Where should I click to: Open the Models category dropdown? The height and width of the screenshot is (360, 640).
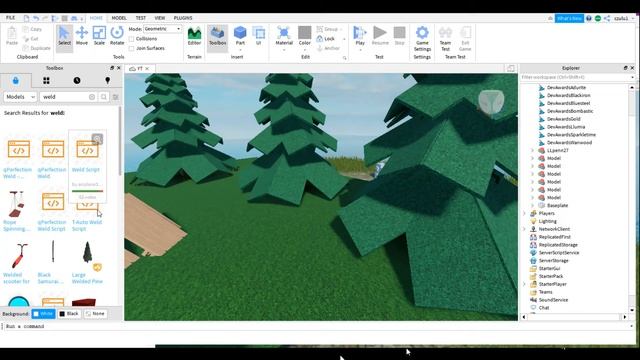pyautogui.click(x=20, y=97)
